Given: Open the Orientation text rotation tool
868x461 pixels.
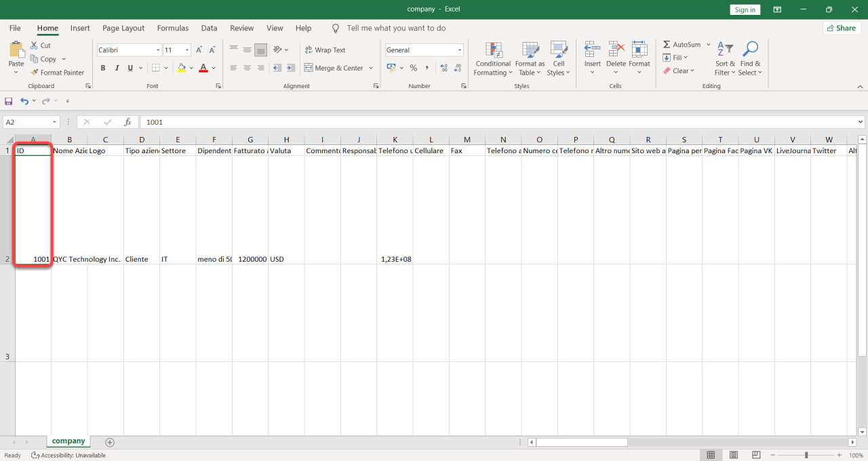Looking at the screenshot, I should click(277, 49).
